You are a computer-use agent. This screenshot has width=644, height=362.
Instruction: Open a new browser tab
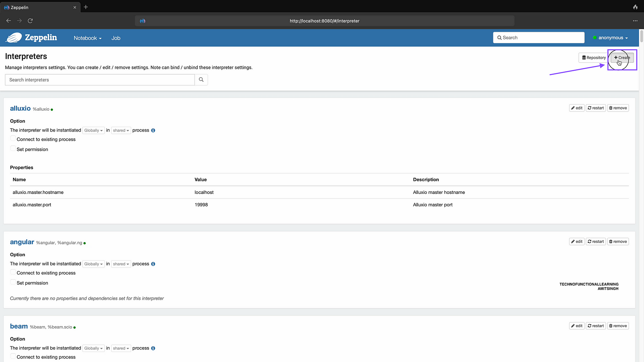point(86,7)
